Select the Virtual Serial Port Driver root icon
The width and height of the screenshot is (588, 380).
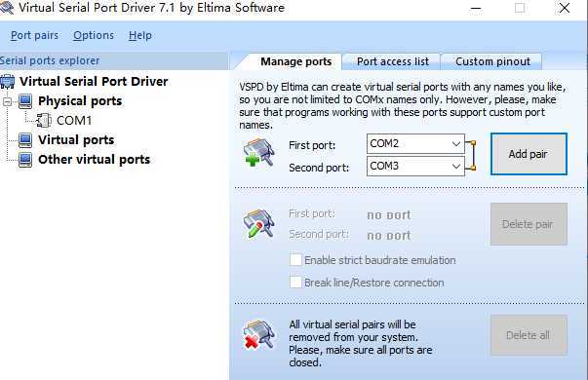pos(8,81)
